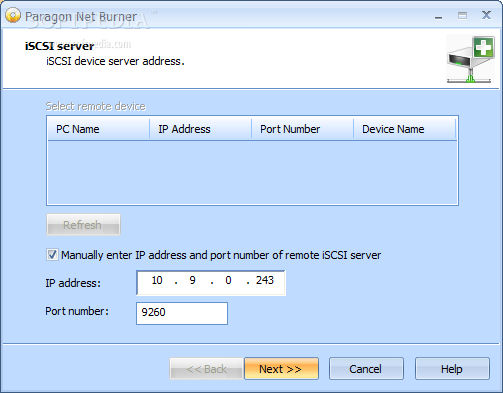
Task: Click the Port Number column header
Action: pos(302,129)
